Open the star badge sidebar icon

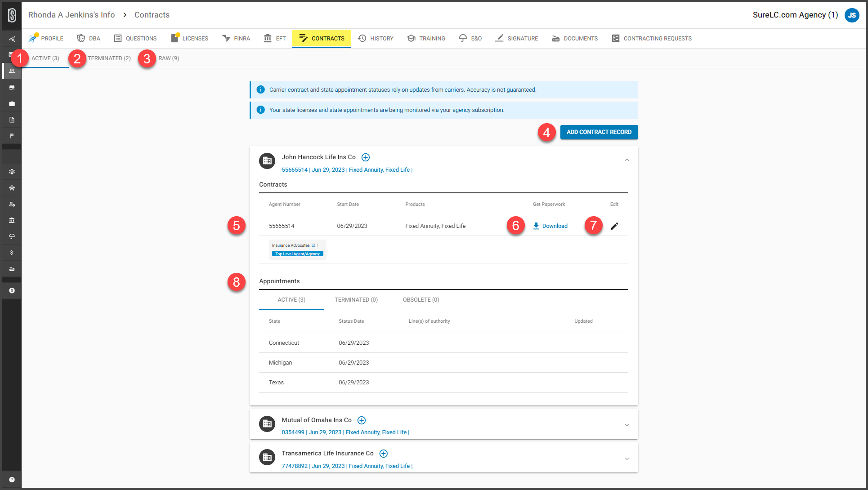(x=12, y=188)
